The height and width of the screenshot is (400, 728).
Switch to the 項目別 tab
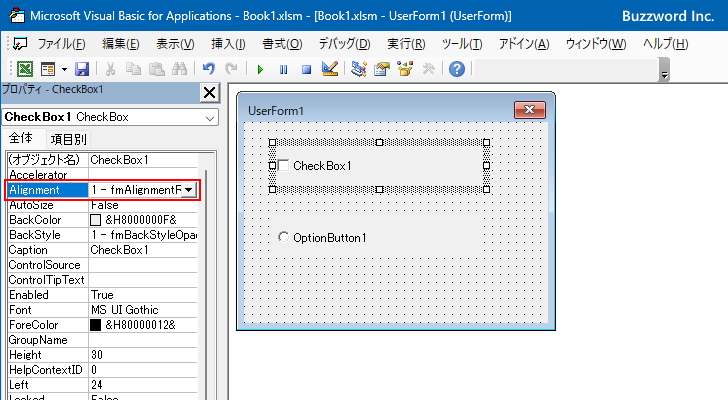click(x=69, y=139)
